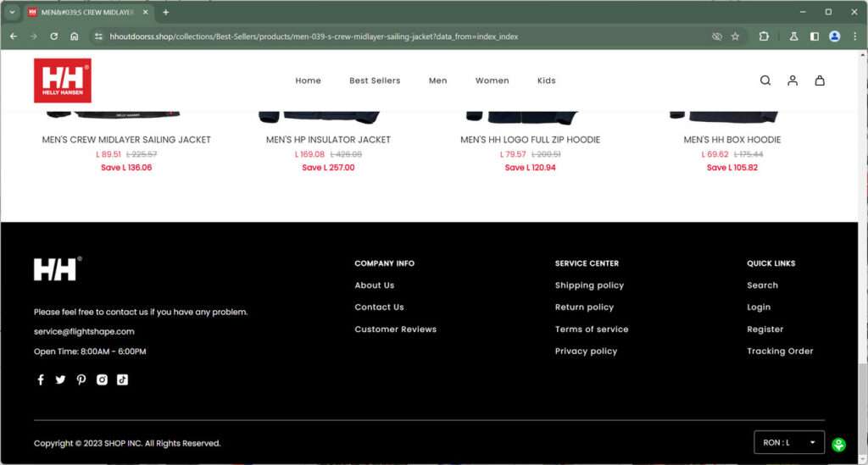
Task: Click the copyright 2023 SHOP INC text
Action: [x=127, y=444]
